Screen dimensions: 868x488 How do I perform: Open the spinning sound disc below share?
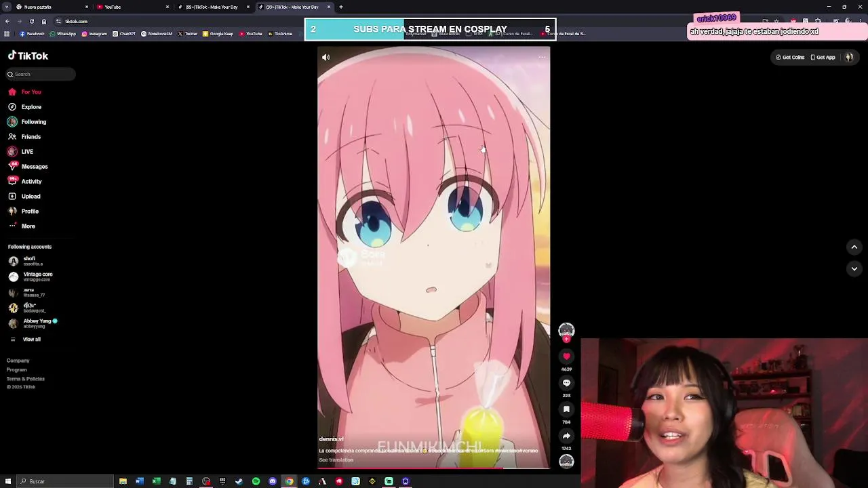click(x=566, y=462)
